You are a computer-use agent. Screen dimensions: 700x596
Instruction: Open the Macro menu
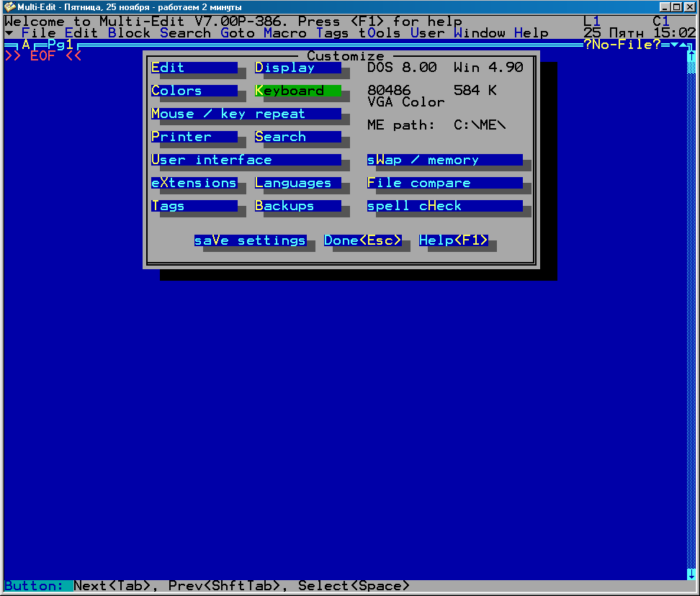[x=285, y=33]
